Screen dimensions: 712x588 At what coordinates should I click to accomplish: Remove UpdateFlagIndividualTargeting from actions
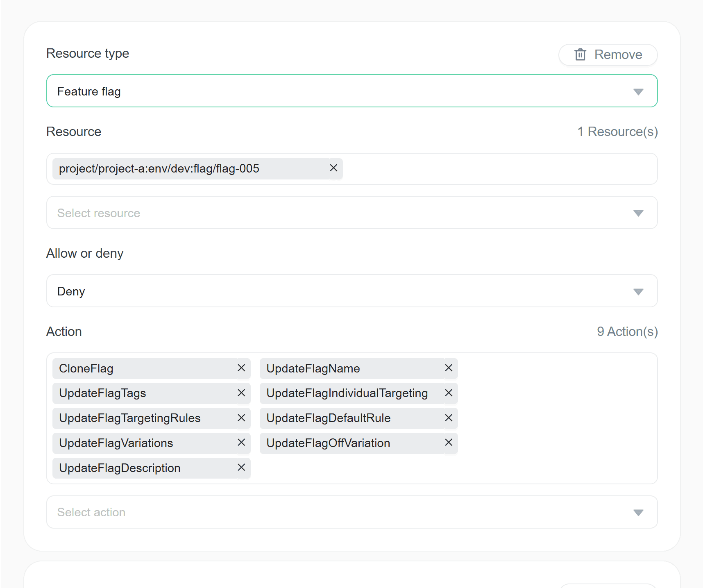point(449,393)
